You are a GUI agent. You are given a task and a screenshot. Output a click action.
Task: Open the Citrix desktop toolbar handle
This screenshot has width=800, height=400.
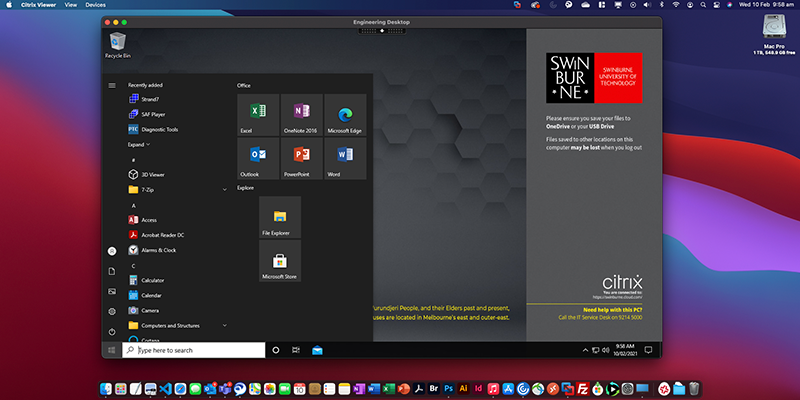[x=382, y=31]
